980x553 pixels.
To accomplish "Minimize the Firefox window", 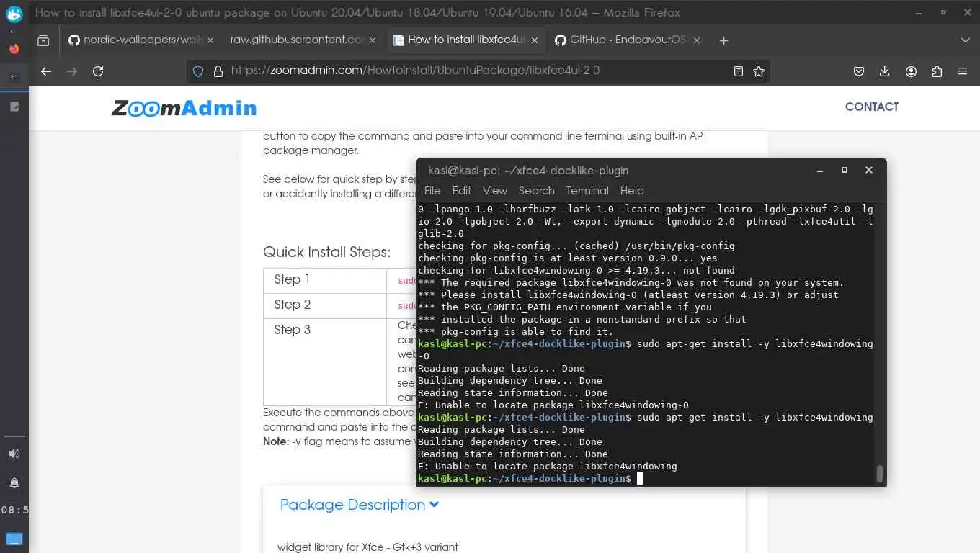I will (919, 13).
